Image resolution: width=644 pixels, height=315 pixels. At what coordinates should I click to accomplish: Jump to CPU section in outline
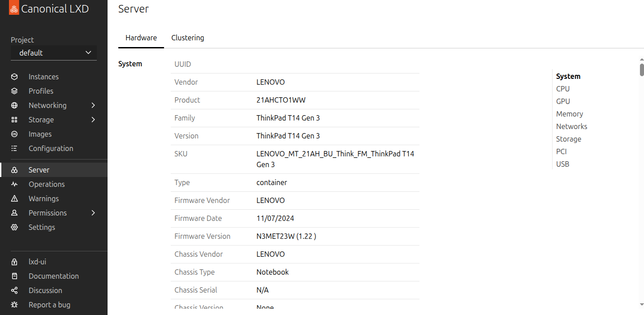click(x=563, y=89)
